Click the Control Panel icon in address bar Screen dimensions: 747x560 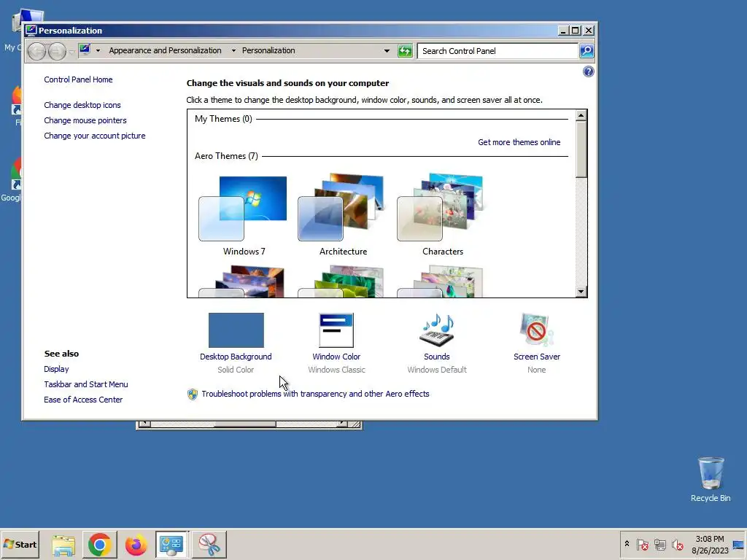pos(85,50)
